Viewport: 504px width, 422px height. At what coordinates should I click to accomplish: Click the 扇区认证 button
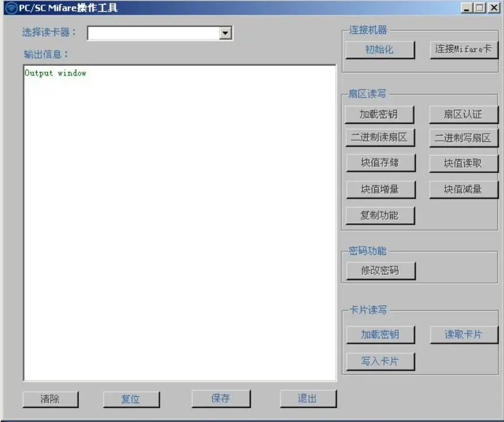coord(463,115)
